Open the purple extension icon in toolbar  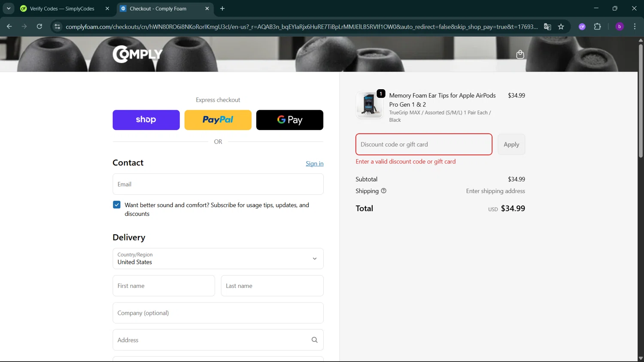point(582,27)
